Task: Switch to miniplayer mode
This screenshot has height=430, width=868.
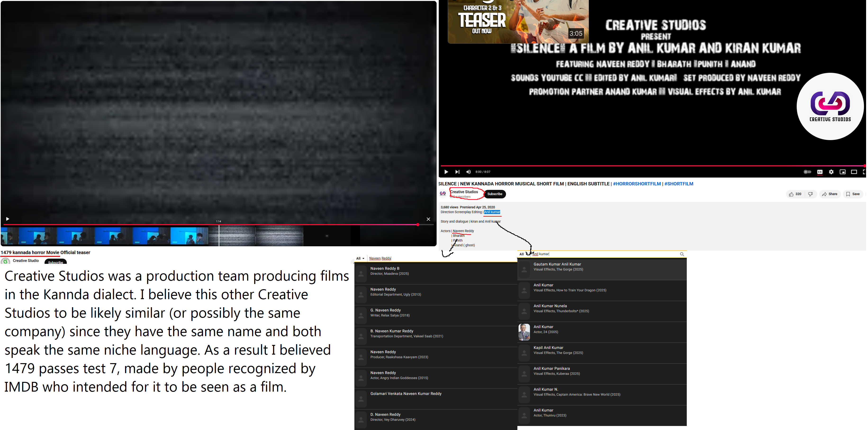Action: coord(842,172)
